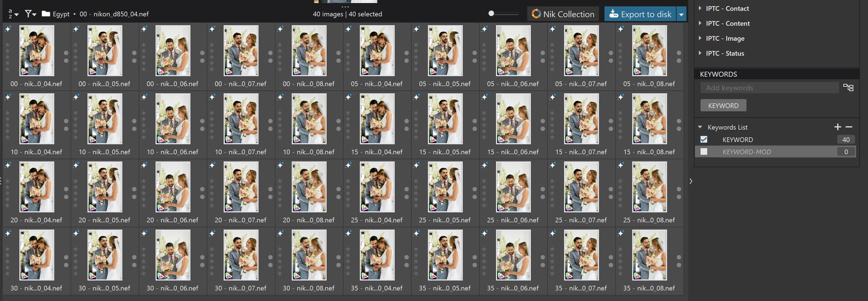Screen dimensions: 868x301
Task: Click the sparkle icon on 00 - nik...0_04.nef
Action: [x=8, y=29]
